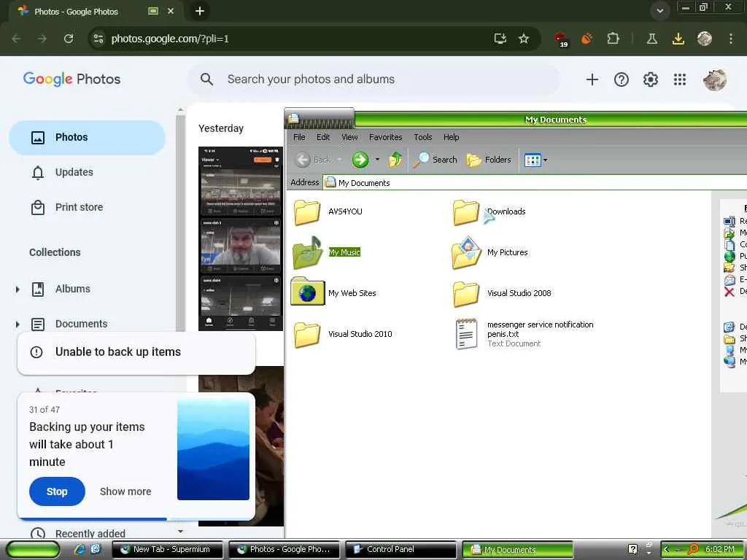This screenshot has height=560, width=747.
Task: Open the Views dropdown arrow
Action: 546,160
